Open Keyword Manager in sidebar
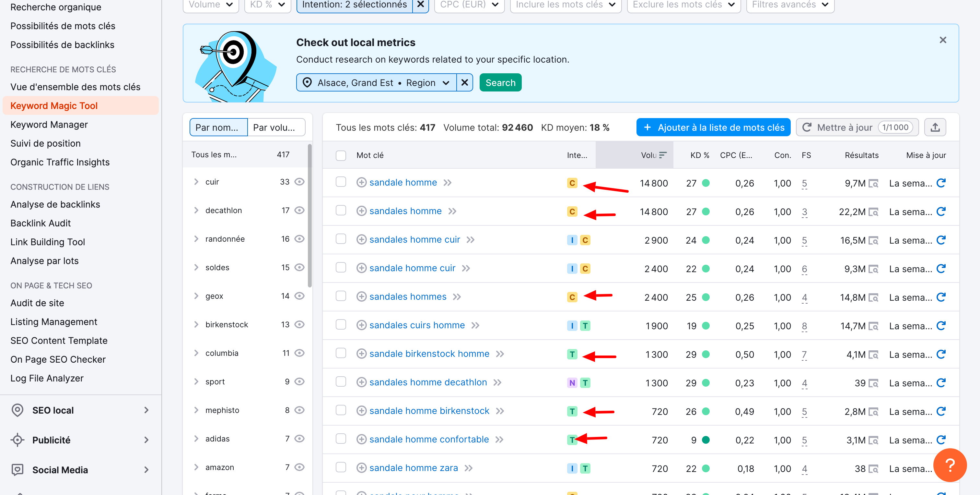Screen dimensions: 980x495 pyautogui.click(x=49, y=125)
